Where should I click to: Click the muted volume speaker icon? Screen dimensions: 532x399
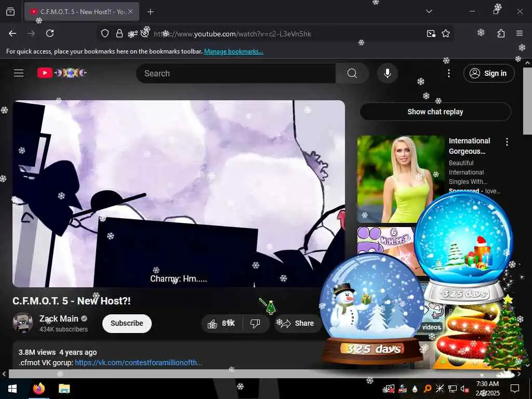click(x=464, y=389)
